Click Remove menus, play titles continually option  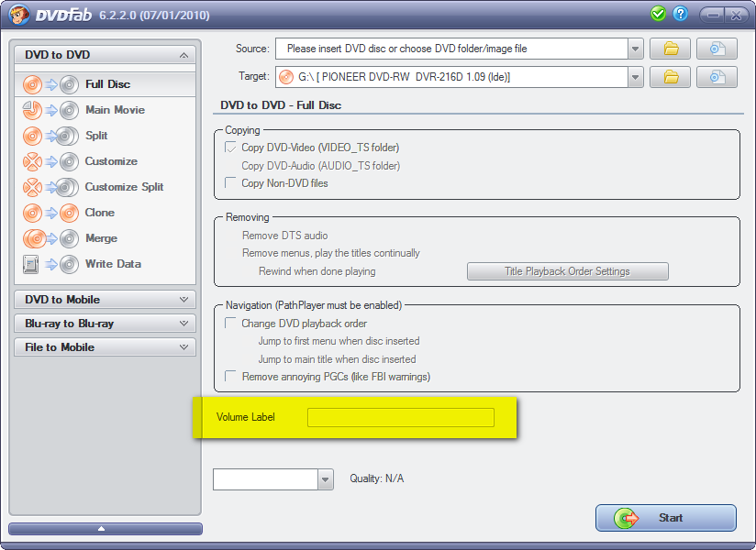pos(330,253)
